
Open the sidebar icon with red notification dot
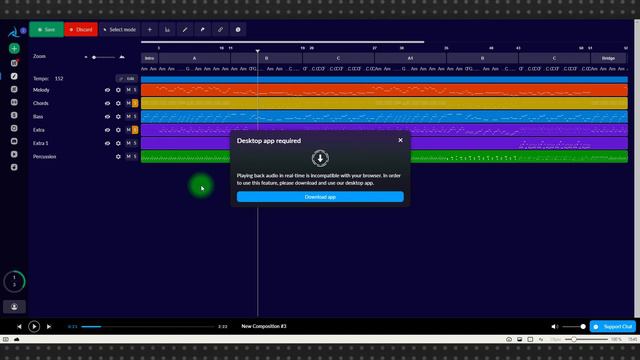(14, 63)
